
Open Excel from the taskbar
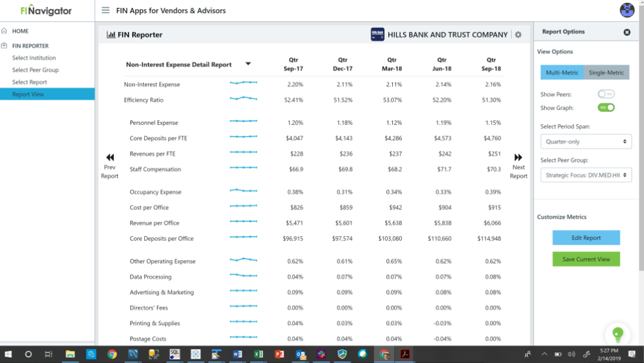258,354
